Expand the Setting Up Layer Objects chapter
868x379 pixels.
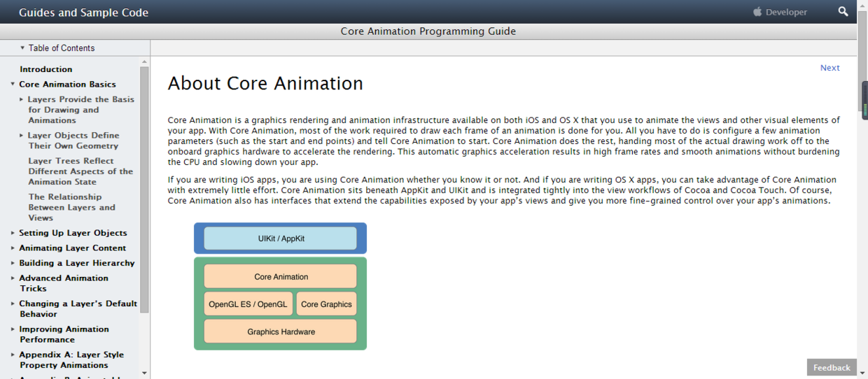tap(13, 233)
